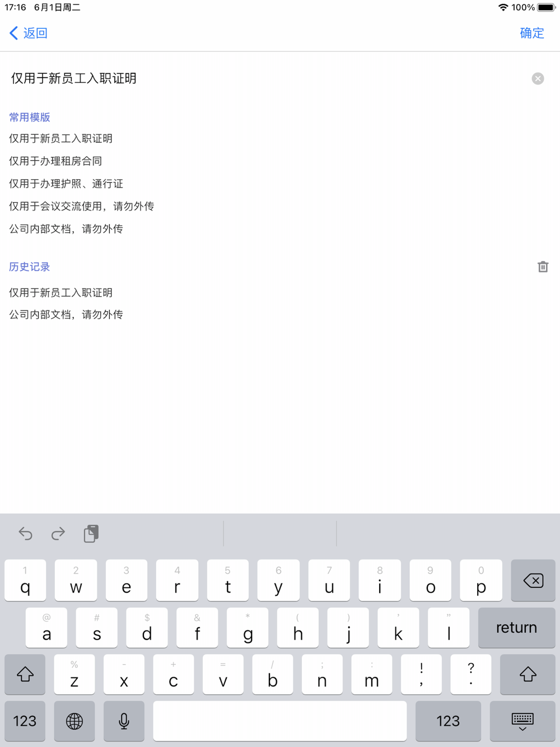
Task: Choose history entry 仅用于新员工入职证明
Action: click(60, 292)
